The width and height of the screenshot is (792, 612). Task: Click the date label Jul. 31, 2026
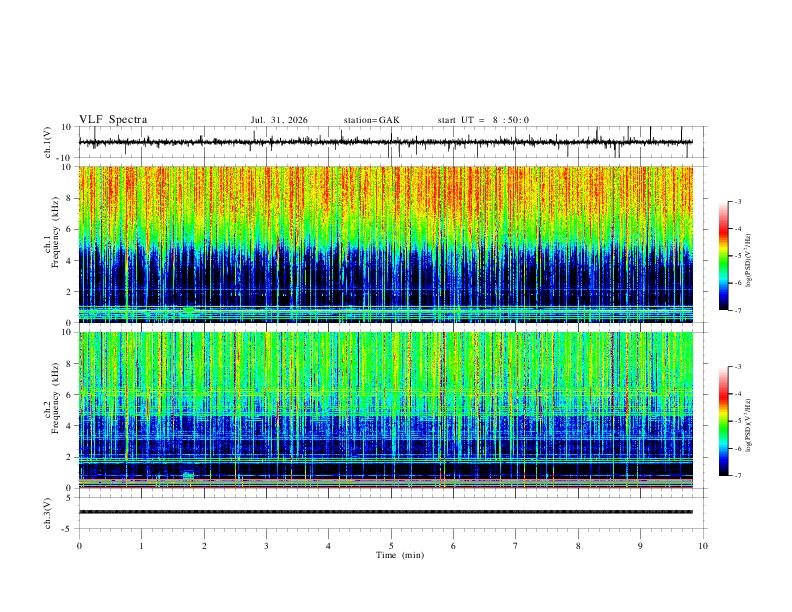279,120
